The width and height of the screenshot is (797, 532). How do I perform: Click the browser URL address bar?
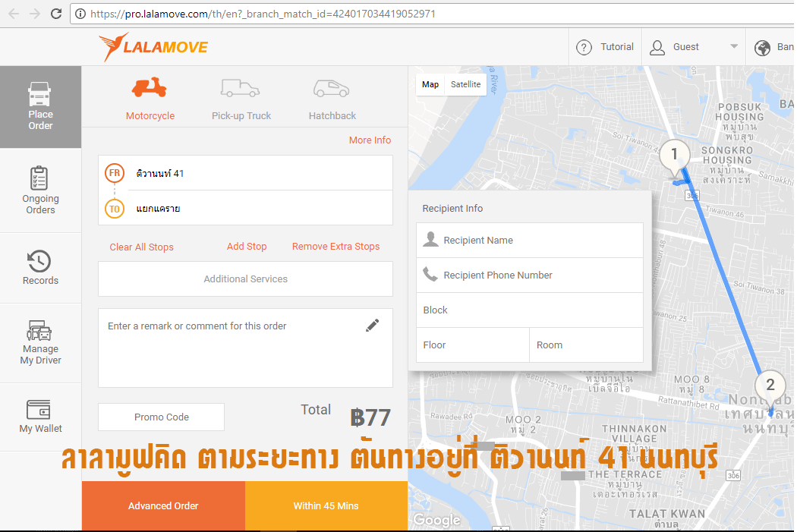432,14
